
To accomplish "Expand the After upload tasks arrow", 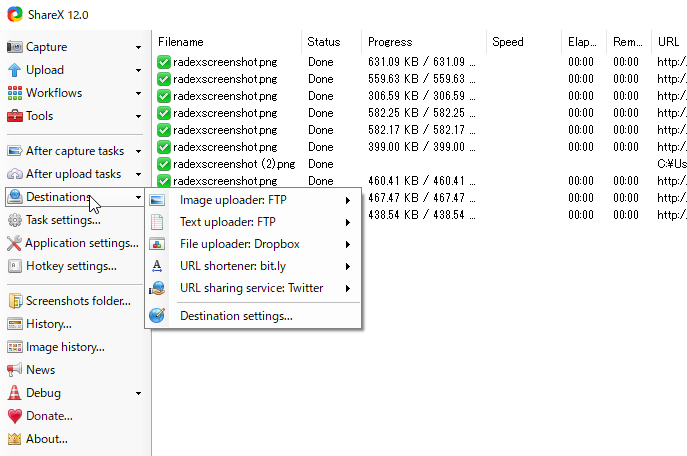I will tap(138, 174).
